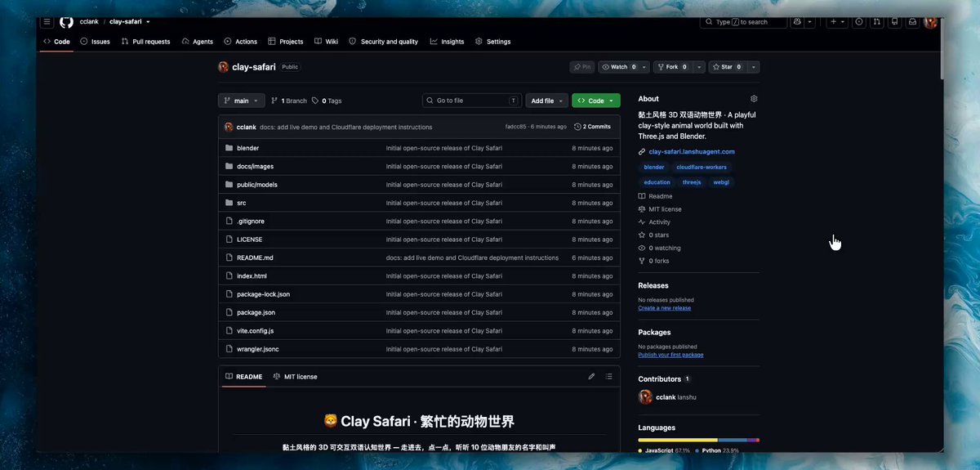The image size is (980, 470).
Task: Expand the dropdown next to clay-safari in the breadcrumb
Action: click(148, 22)
